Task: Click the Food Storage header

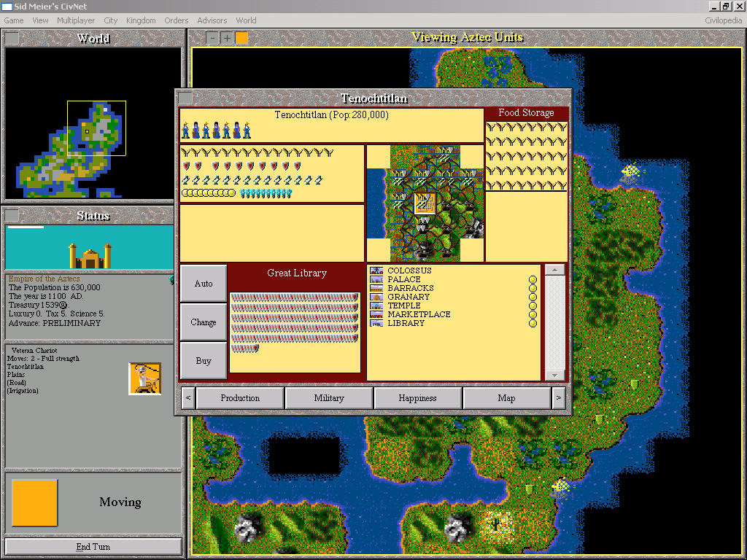Action: tap(526, 113)
